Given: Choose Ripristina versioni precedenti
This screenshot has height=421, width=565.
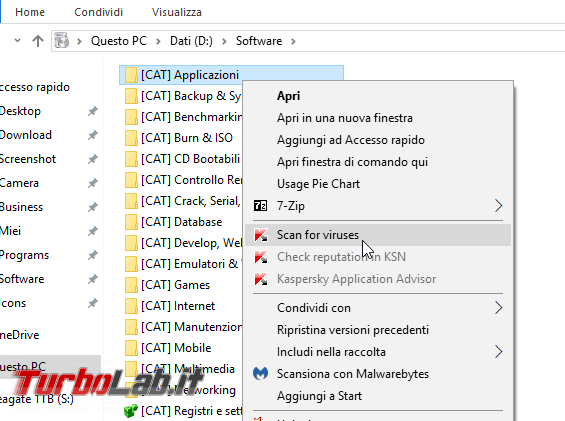Looking at the screenshot, I should coord(353,330).
